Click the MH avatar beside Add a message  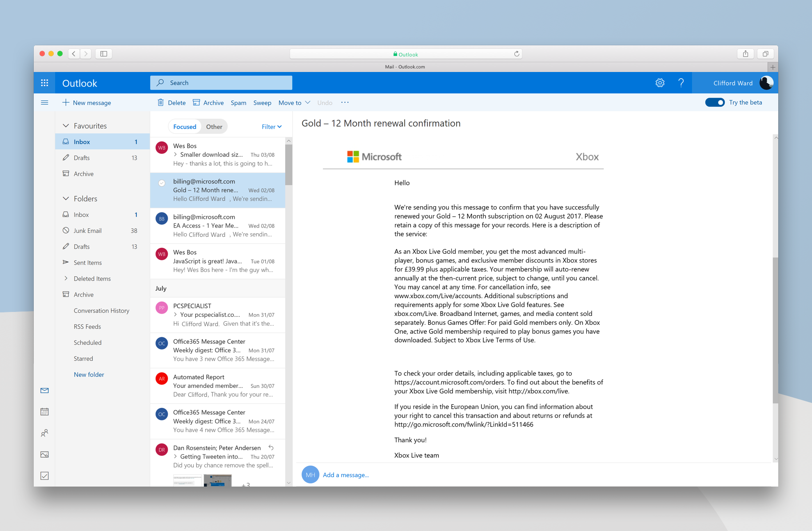pos(310,475)
